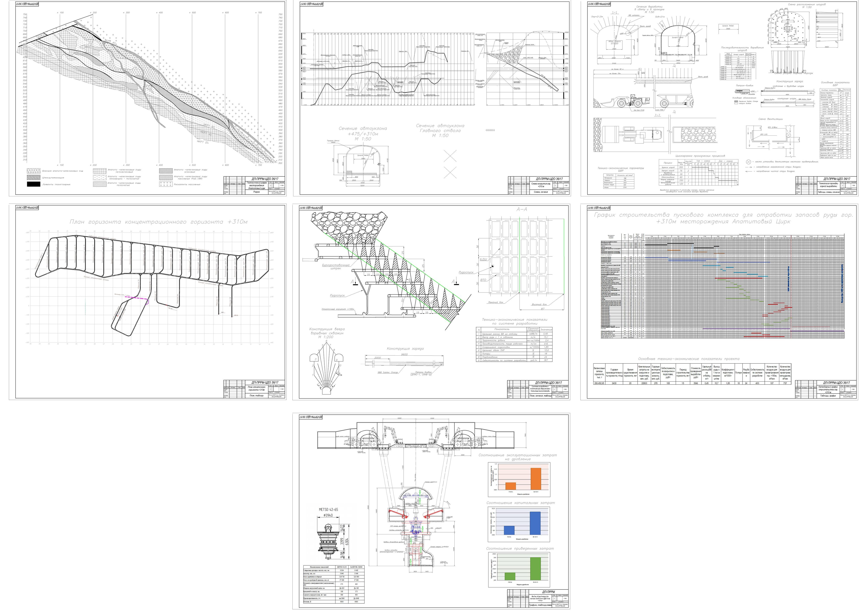868x611 pixels.
Task: Select 'Последовательность взрывания шпуров' heading
Action: click(x=742, y=49)
